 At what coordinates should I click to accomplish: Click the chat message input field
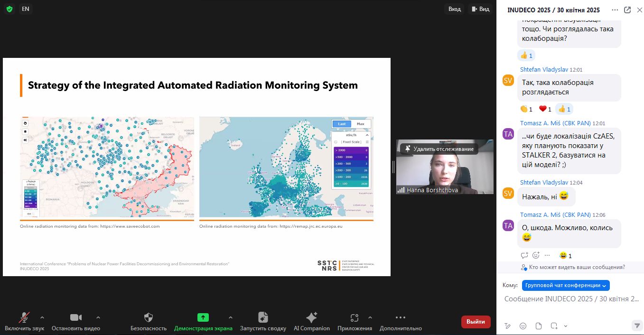pyautogui.click(x=571, y=299)
